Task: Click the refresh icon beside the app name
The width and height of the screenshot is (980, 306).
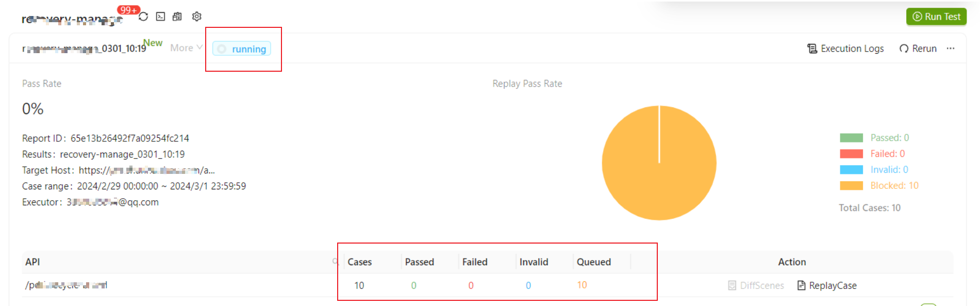Action: tap(143, 17)
